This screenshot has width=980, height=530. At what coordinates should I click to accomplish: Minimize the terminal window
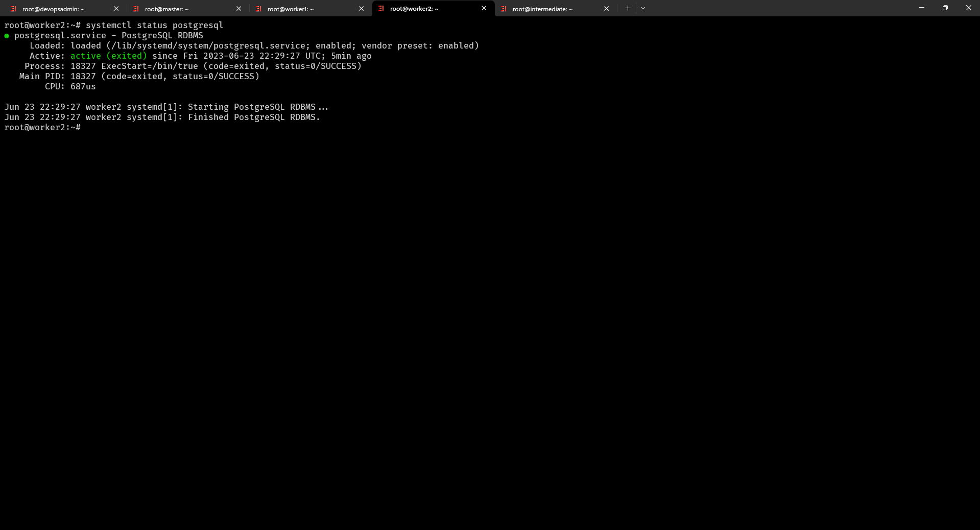click(922, 8)
